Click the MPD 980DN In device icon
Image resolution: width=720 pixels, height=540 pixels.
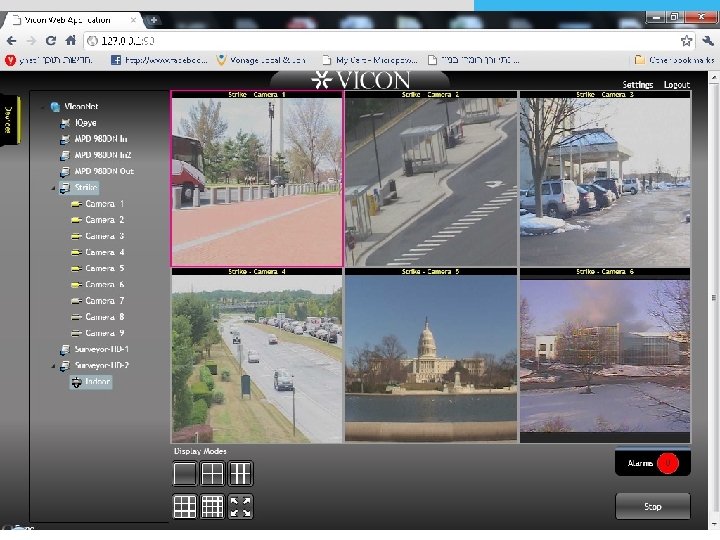coord(65,139)
